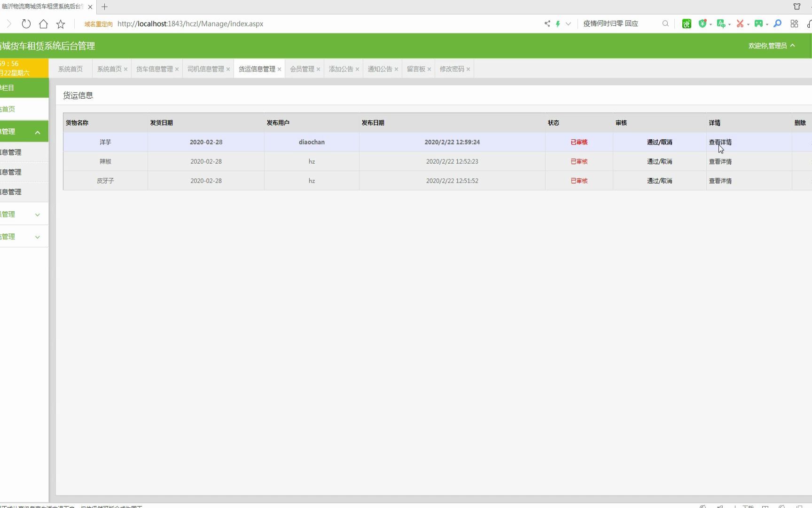Open the green download manager extension icon

click(x=687, y=24)
